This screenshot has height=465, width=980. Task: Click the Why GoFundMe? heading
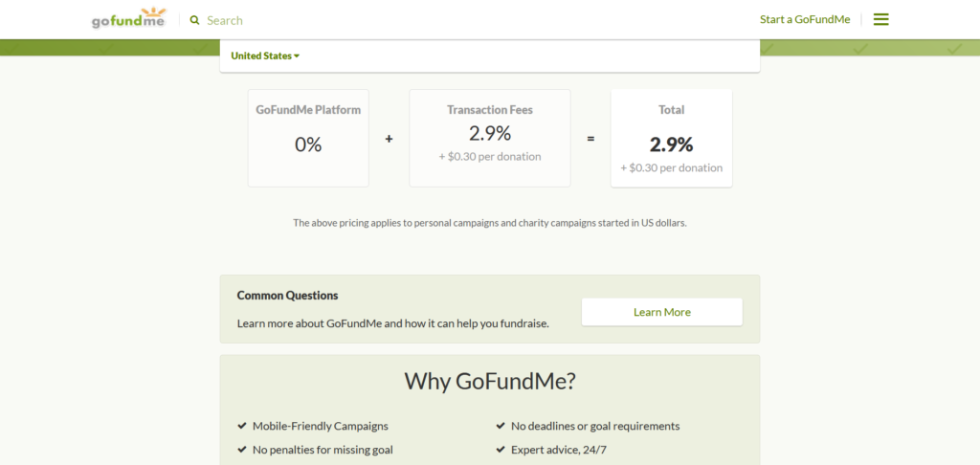(489, 381)
